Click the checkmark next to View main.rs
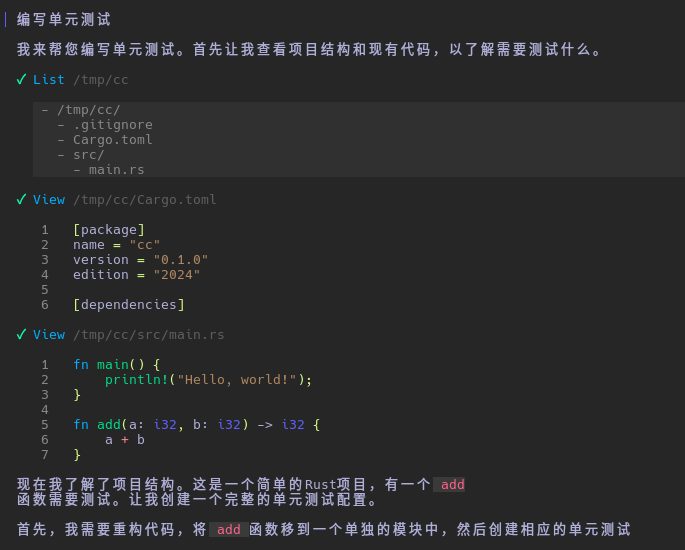The height and width of the screenshot is (550, 685). coord(22,334)
